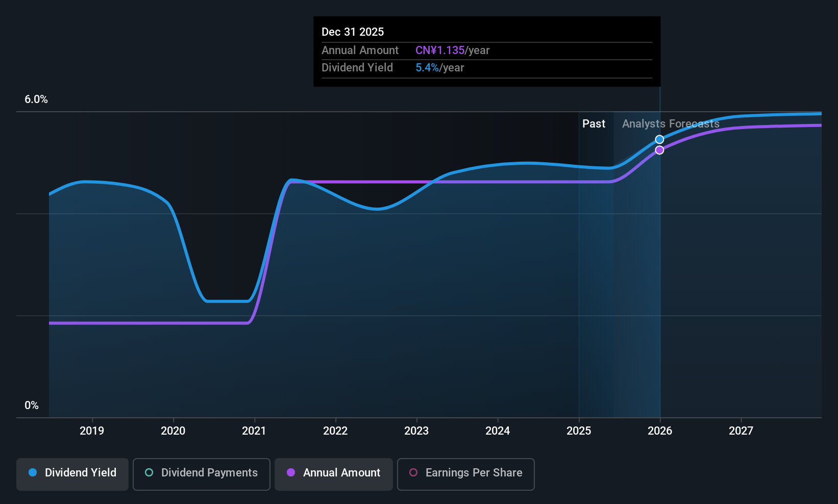Click the 2020 x-axis label
The height and width of the screenshot is (504, 838).
pyautogui.click(x=173, y=431)
